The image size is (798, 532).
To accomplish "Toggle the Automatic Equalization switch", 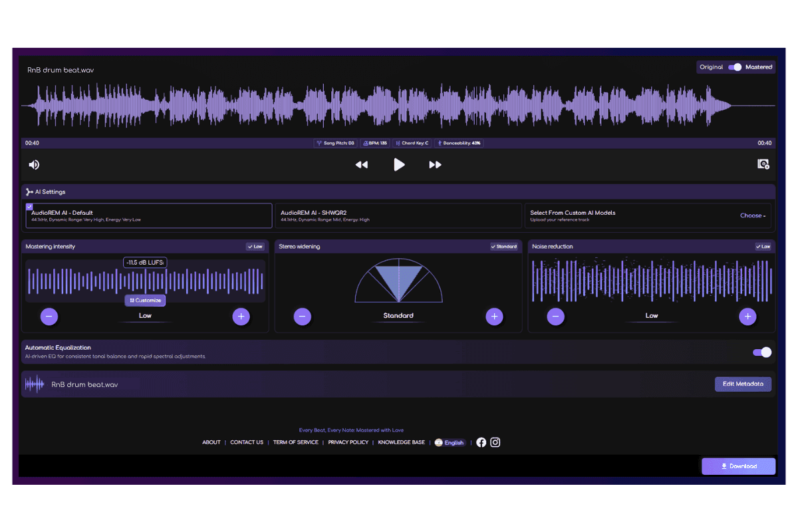I will click(x=762, y=352).
